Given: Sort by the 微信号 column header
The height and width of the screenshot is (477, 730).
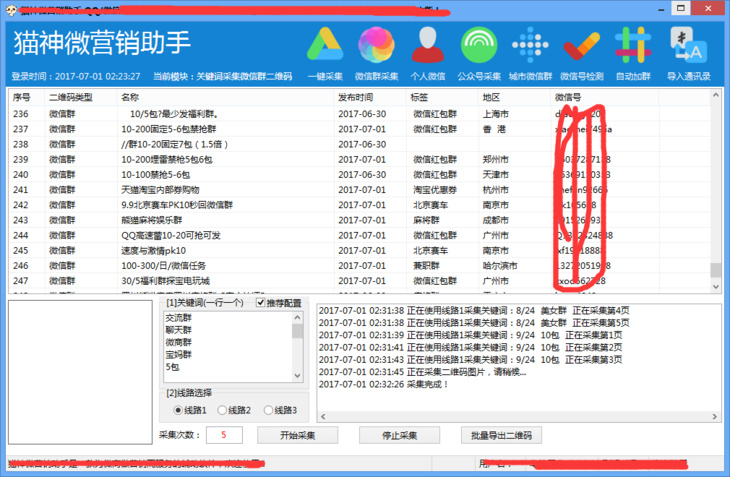Looking at the screenshot, I should [x=604, y=97].
